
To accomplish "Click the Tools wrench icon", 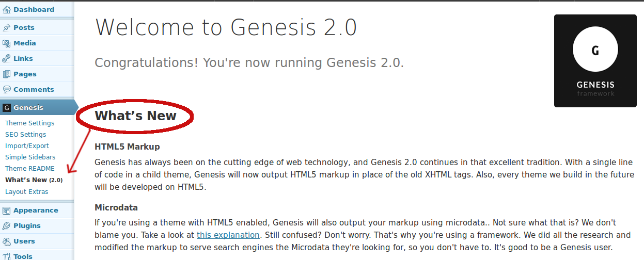I will coord(7,256).
